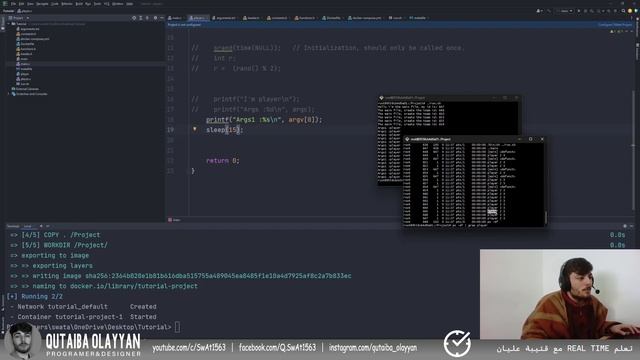Open run configuration selector dropdown
The width and height of the screenshot is (640, 360).
coord(565,11)
